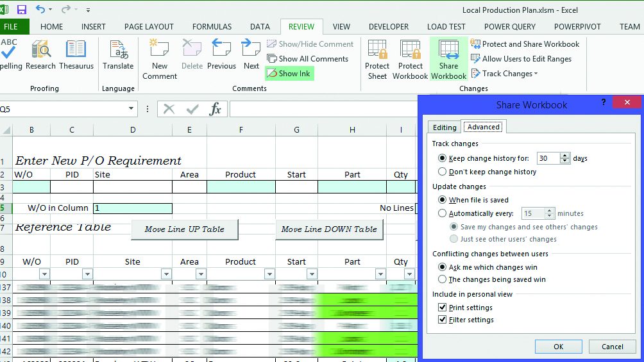Switch to the HOME ribbon tab

click(52, 27)
